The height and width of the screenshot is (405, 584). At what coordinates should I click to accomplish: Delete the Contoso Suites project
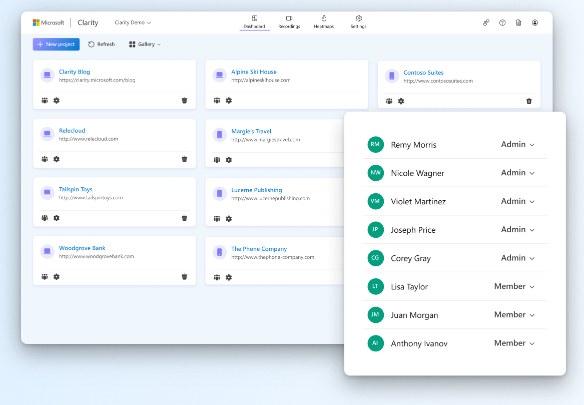click(529, 101)
